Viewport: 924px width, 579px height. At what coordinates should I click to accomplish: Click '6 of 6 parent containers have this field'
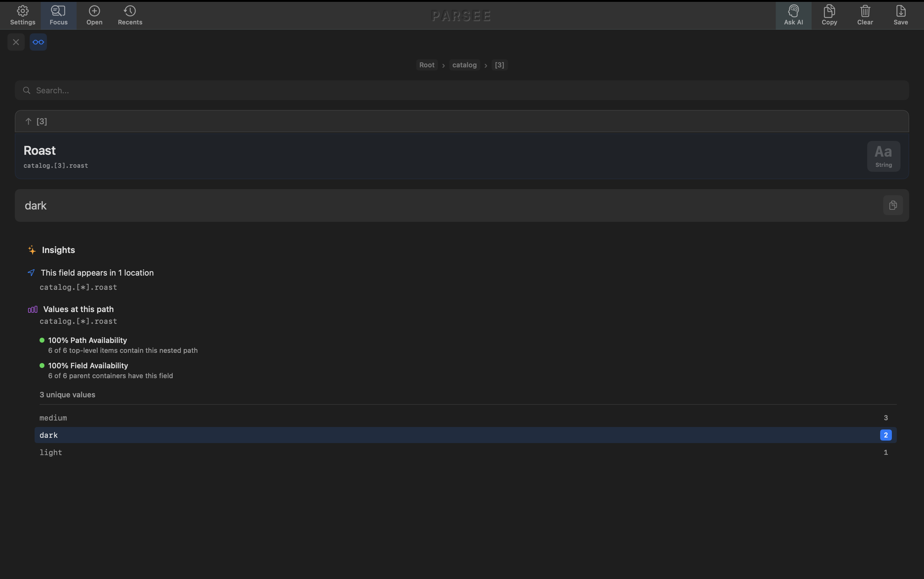(111, 376)
